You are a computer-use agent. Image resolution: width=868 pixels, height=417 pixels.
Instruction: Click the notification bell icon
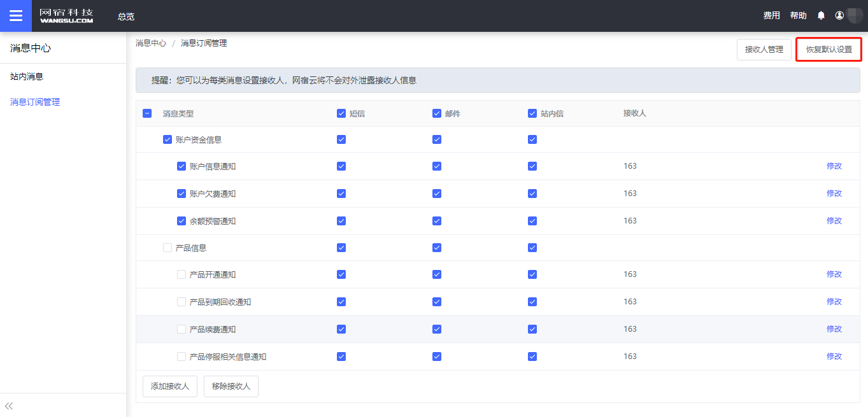pos(821,16)
